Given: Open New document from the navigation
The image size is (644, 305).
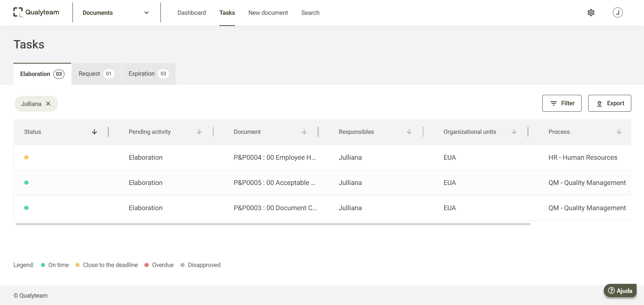Looking at the screenshot, I should [x=268, y=13].
